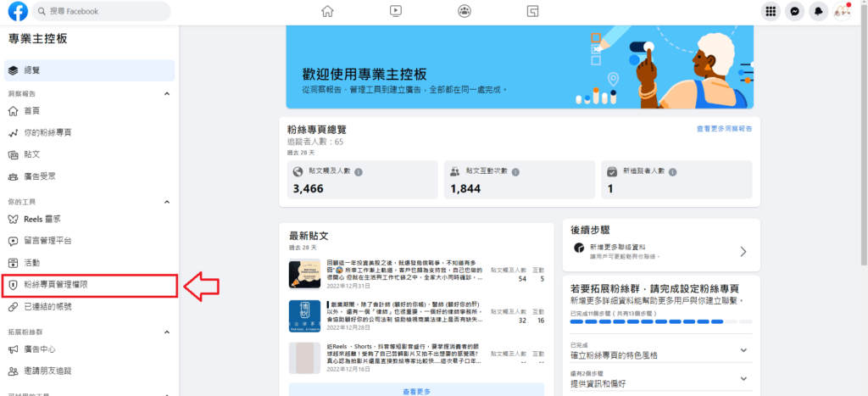Open the Watch video icon in top bar

pyautogui.click(x=396, y=12)
